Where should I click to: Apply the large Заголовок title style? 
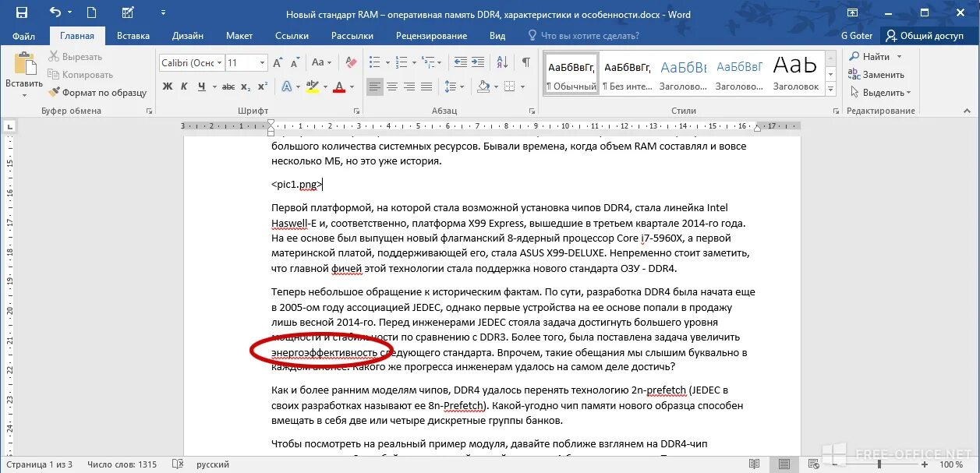point(795,75)
